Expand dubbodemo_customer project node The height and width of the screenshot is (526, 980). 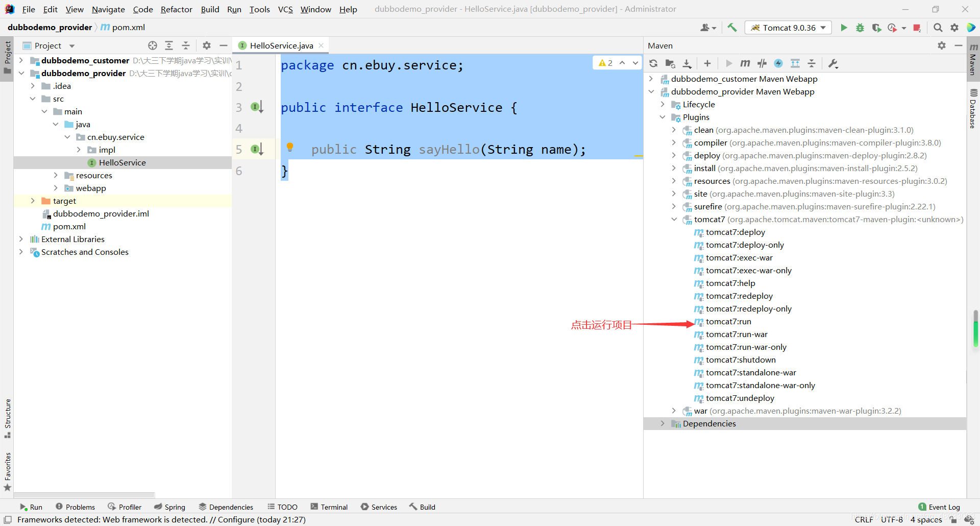(x=21, y=60)
